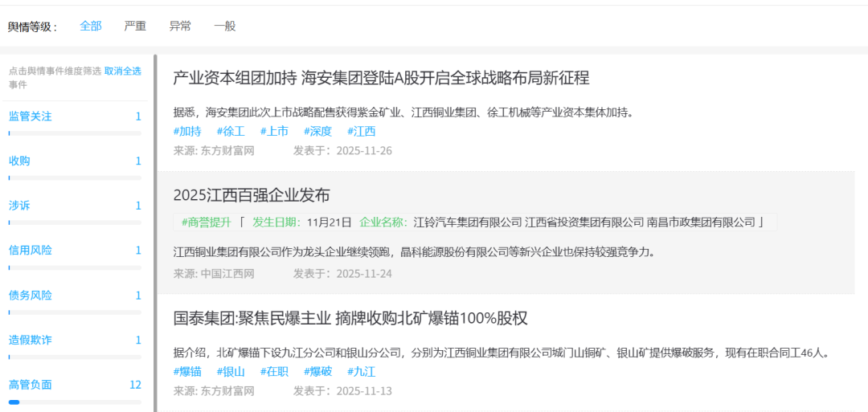Click the #银山 tag
Image resolution: width=868 pixels, height=412 pixels.
point(231,372)
